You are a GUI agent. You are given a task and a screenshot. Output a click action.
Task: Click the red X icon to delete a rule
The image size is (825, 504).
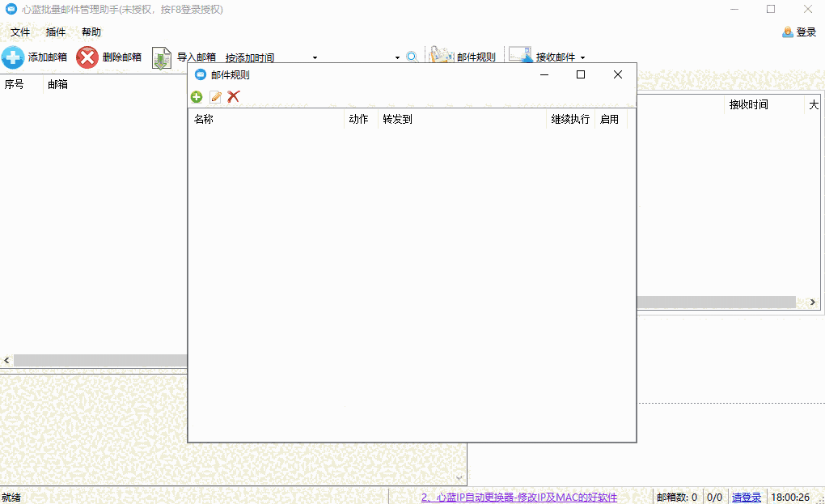point(232,96)
